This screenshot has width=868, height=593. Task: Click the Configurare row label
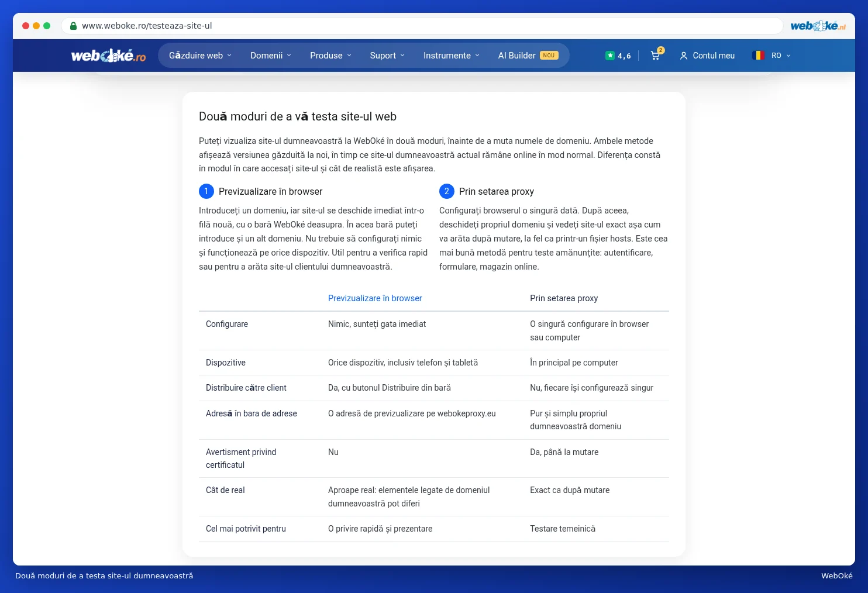pyautogui.click(x=227, y=324)
